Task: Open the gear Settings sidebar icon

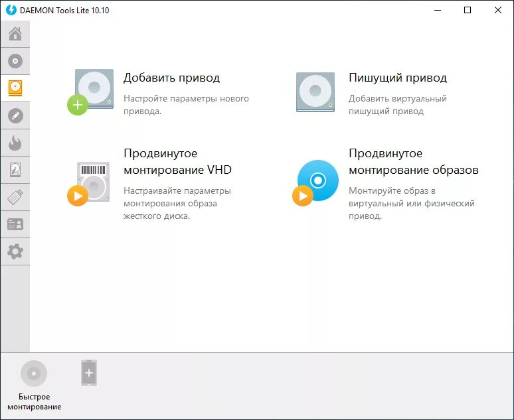Action: [15, 251]
